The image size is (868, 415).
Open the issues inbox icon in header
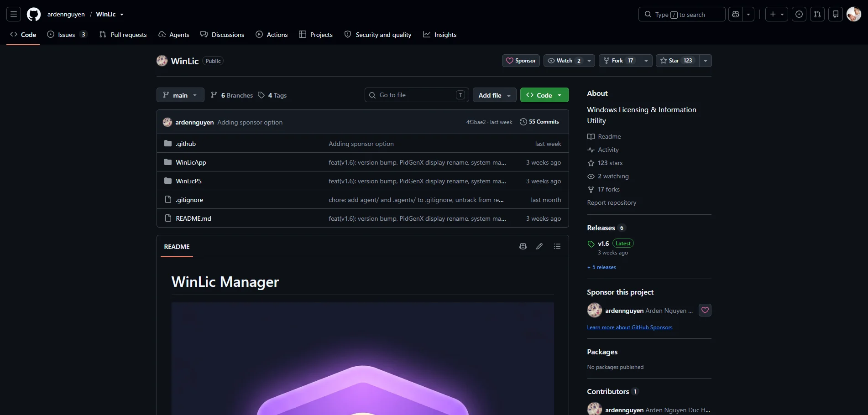click(799, 14)
